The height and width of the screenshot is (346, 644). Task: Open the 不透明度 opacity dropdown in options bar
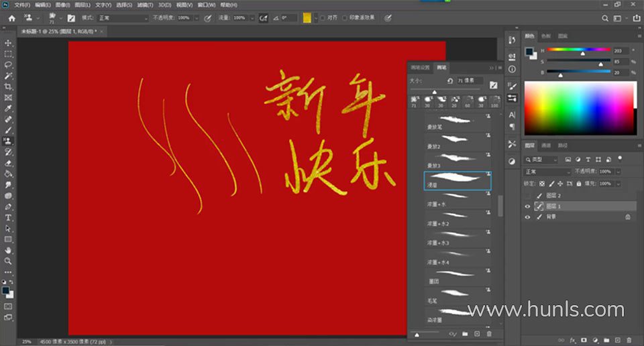pyautogui.click(x=197, y=18)
